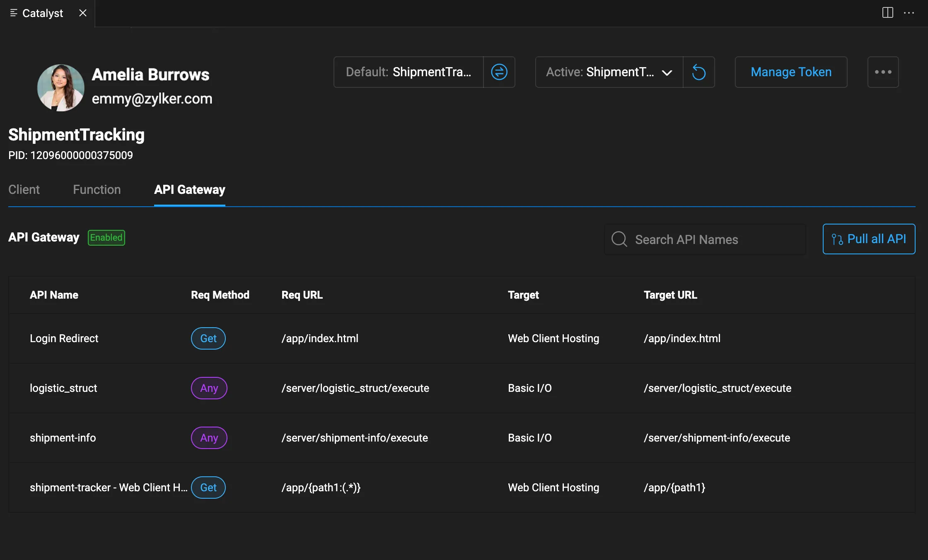Click the PID 12096000000375009 text
This screenshot has width=928, height=560.
pos(70,155)
